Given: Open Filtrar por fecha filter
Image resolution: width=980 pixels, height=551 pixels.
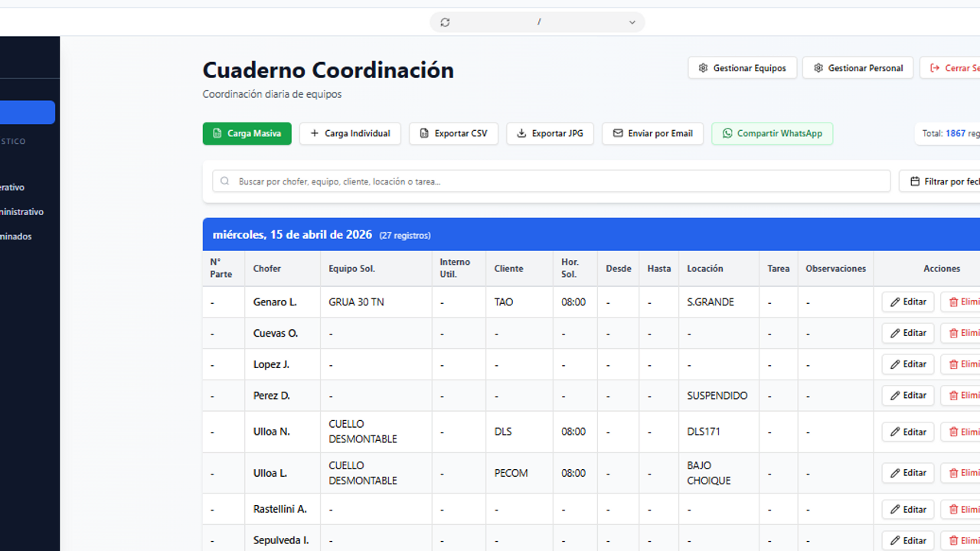Looking at the screenshot, I should click(x=939, y=181).
